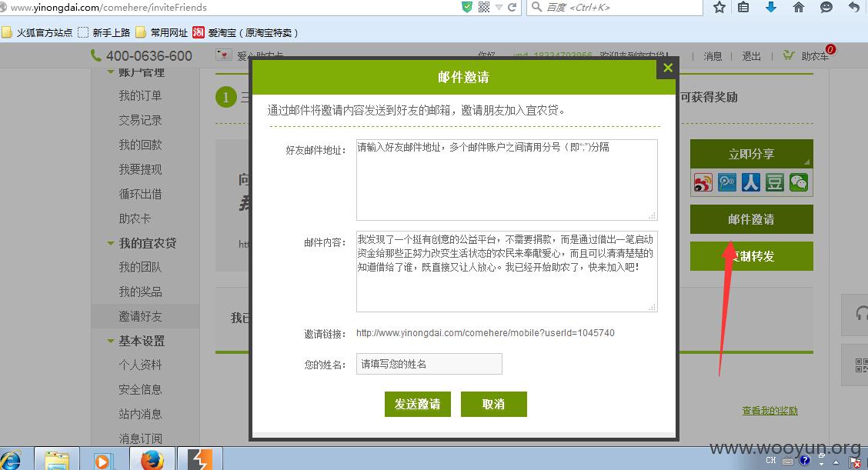Click the 立即分享 button
The image size is (868, 470).
[751, 153]
